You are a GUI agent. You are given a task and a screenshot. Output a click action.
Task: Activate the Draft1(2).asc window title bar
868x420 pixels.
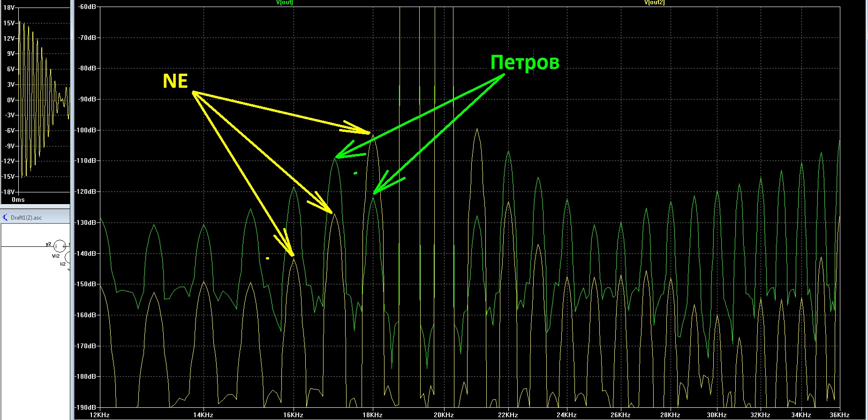click(35, 217)
